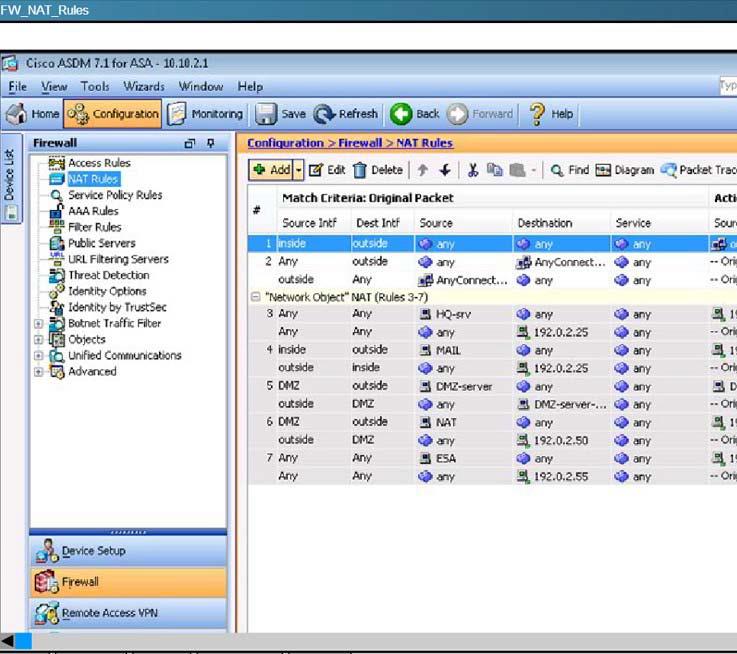This screenshot has width=737, height=654.
Task: Expand the Advanced tree node
Action: click(39, 371)
